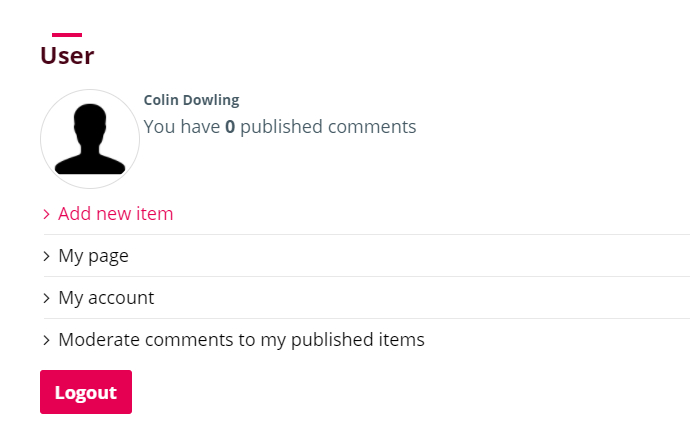The height and width of the screenshot is (446, 690).
Task: Open the Add new item link
Action: coord(116,214)
